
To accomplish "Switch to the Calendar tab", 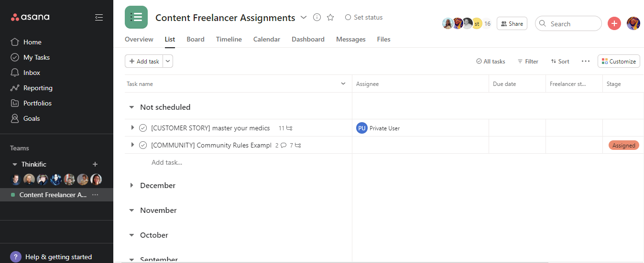I will [x=267, y=39].
